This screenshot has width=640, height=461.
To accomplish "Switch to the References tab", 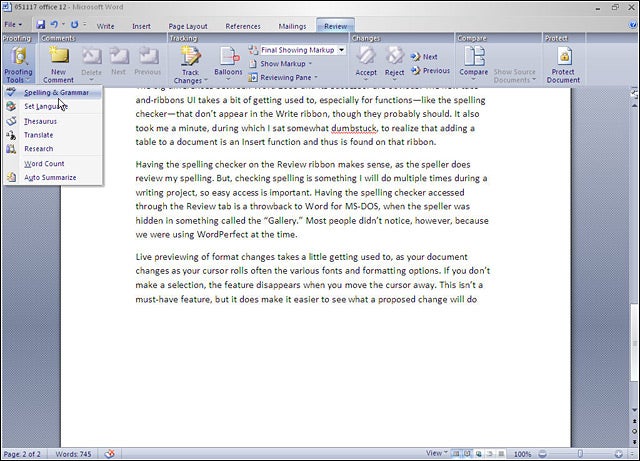I will click(243, 26).
